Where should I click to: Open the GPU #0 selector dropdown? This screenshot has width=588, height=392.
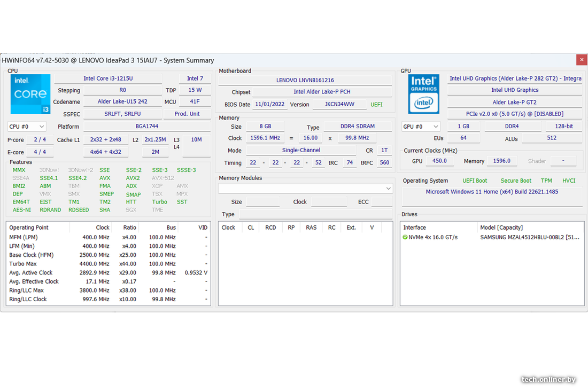pos(421,127)
